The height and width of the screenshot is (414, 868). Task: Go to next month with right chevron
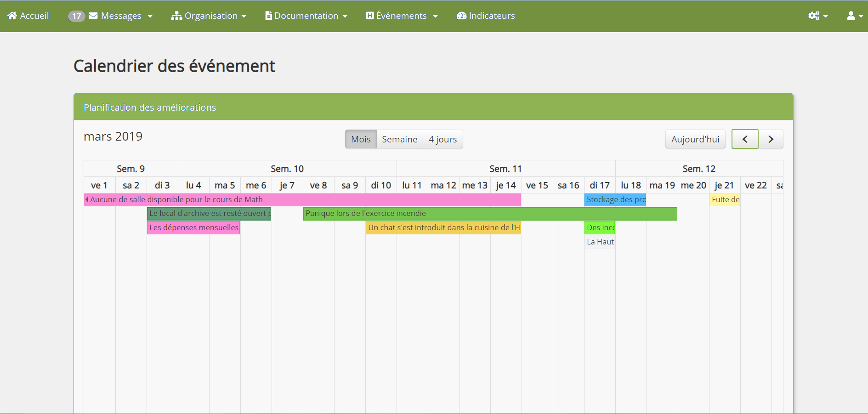tap(771, 139)
